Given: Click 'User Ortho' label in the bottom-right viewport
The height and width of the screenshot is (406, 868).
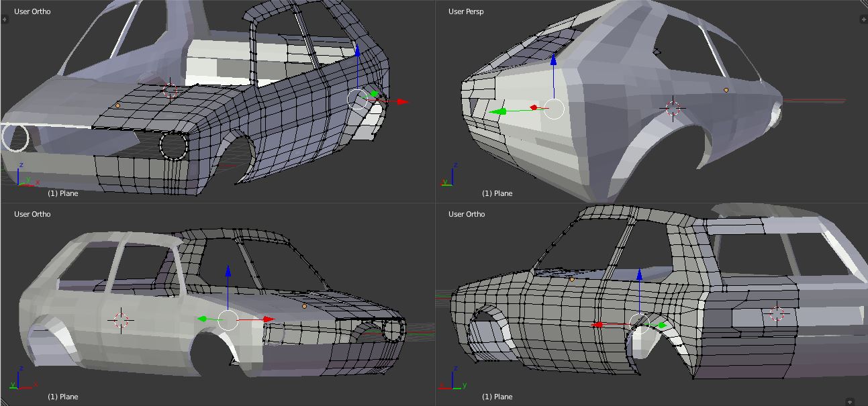Looking at the screenshot, I should [467, 214].
